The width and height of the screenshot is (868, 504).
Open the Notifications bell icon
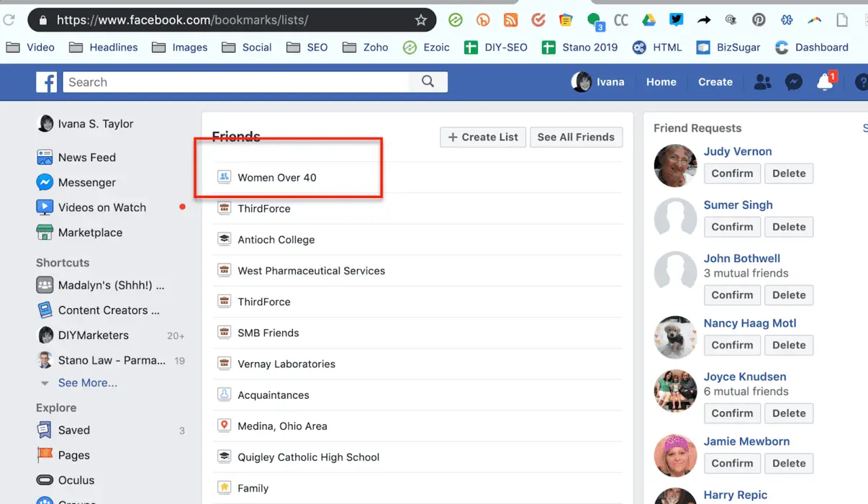point(826,82)
